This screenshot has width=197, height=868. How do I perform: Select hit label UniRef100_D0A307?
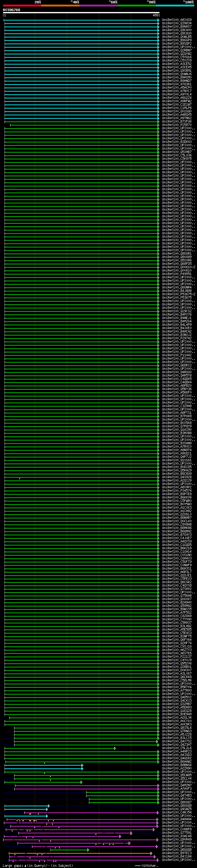[x=177, y=670]
